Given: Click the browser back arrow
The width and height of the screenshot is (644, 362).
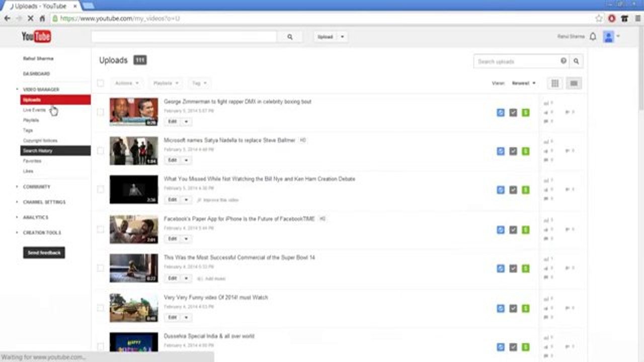Looking at the screenshot, I should (7, 18).
